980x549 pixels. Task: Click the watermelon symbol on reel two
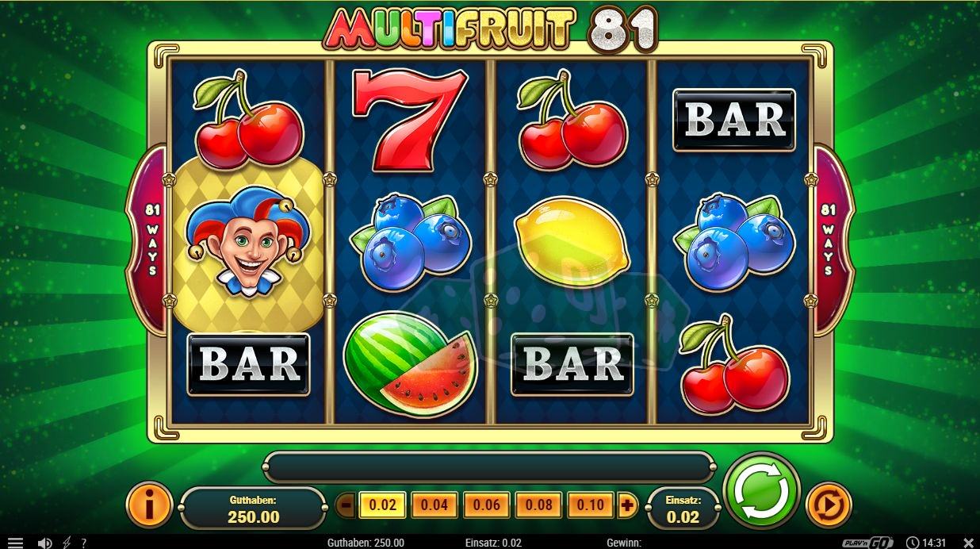pyautogui.click(x=410, y=365)
